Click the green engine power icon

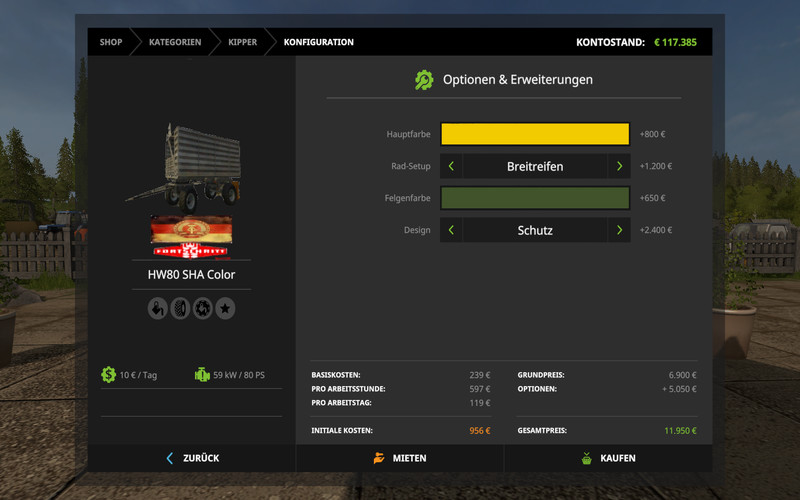pyautogui.click(x=202, y=375)
